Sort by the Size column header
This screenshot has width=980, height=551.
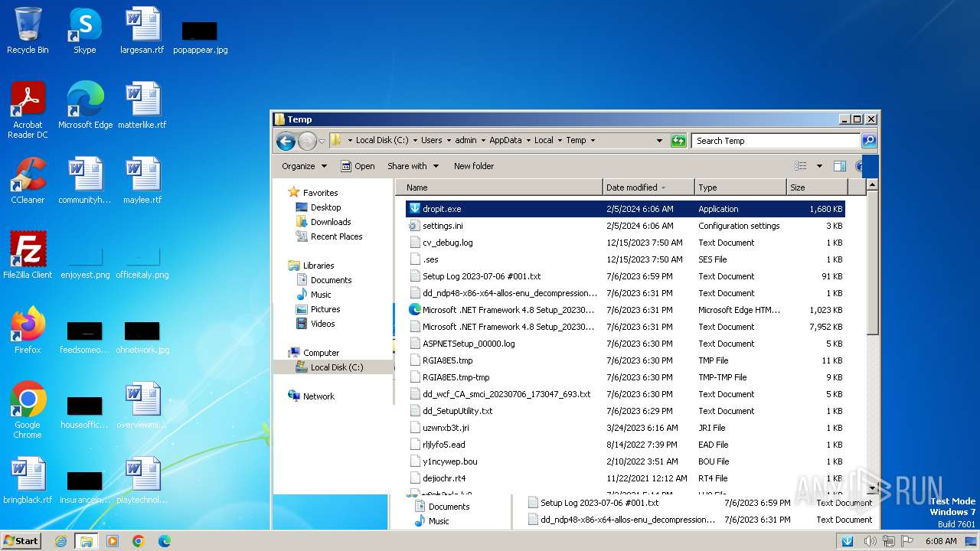pos(816,187)
